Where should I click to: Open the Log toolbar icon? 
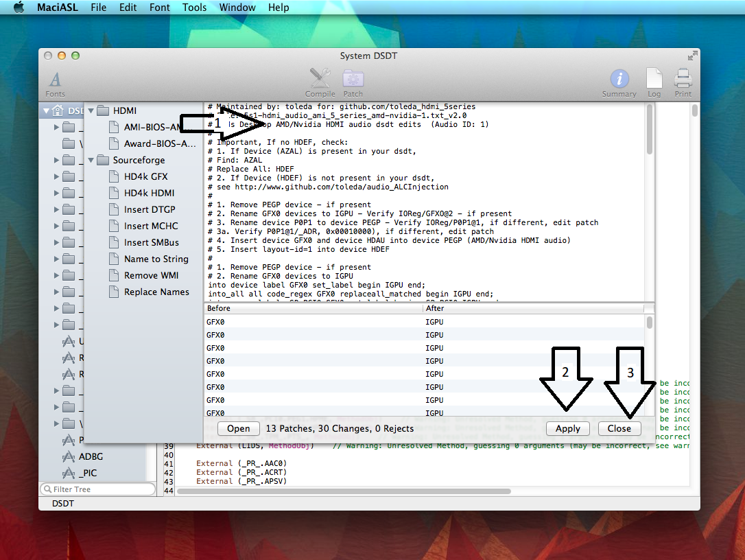(654, 78)
